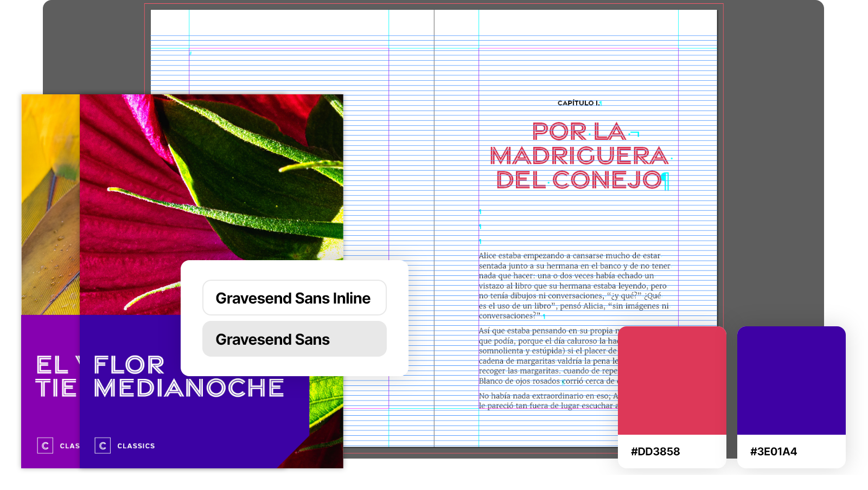The image size is (868, 490).
Task: Click the paragraph starting "No había nada"
Action: click(x=548, y=401)
